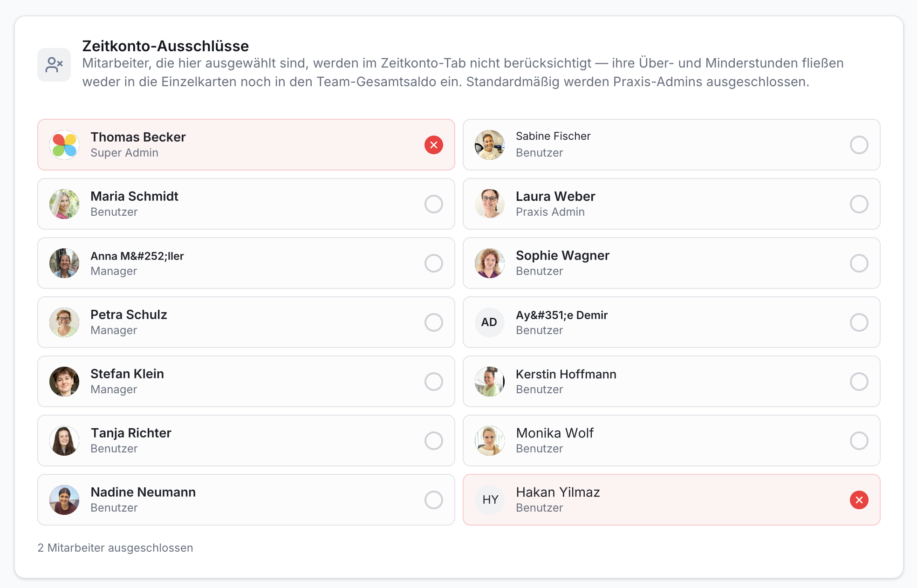This screenshot has width=917, height=588.
Task: Click Thomas Becker's colorful flower avatar
Action: tap(64, 145)
